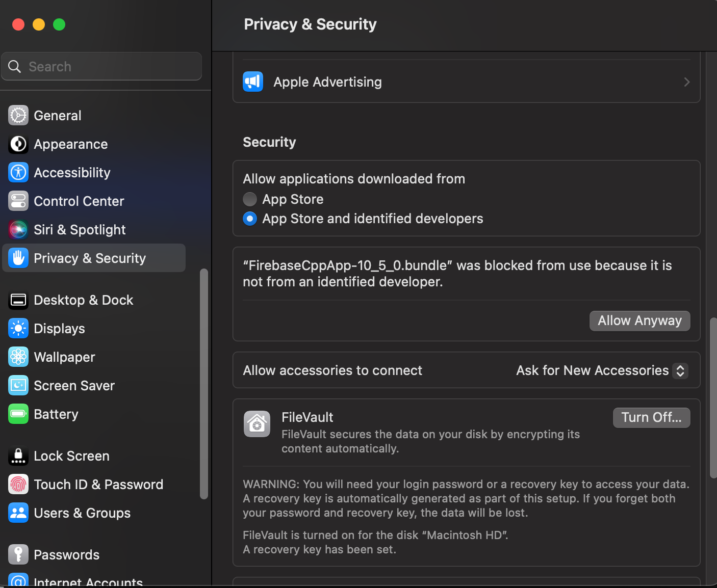Screen dimensions: 717x588
Task: Click the Accessibility icon in sidebar
Action: pos(18,173)
